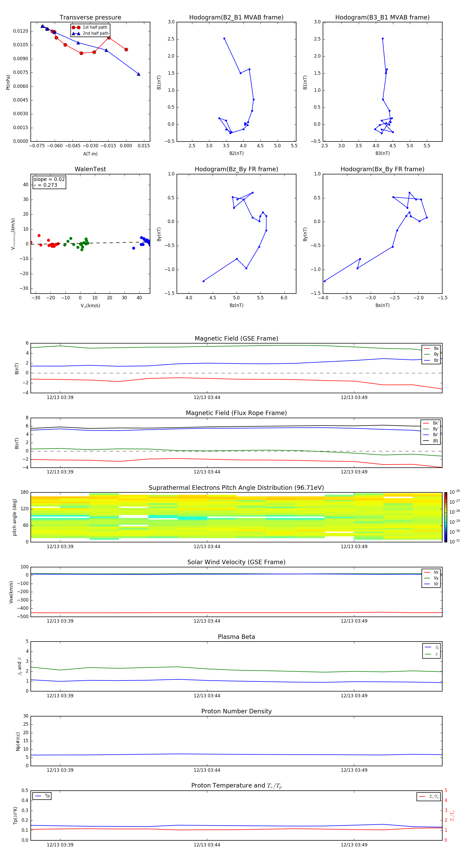Click the 'Magnetic Field (GSE Frame)' title
Screen dimensions: 473x868
[236, 339]
